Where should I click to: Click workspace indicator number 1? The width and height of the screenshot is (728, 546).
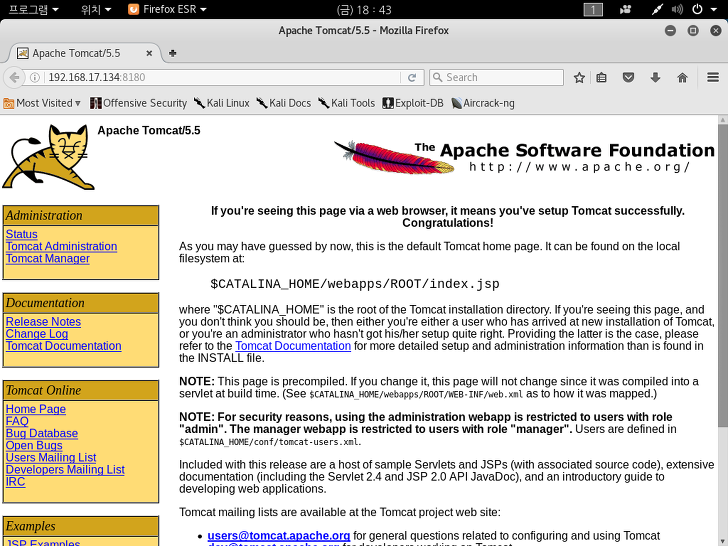point(593,10)
